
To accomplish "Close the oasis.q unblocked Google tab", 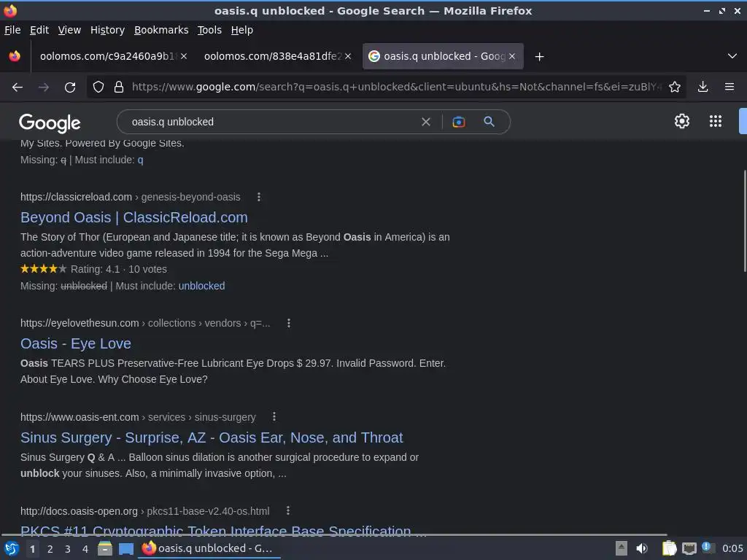I will pyautogui.click(x=512, y=56).
